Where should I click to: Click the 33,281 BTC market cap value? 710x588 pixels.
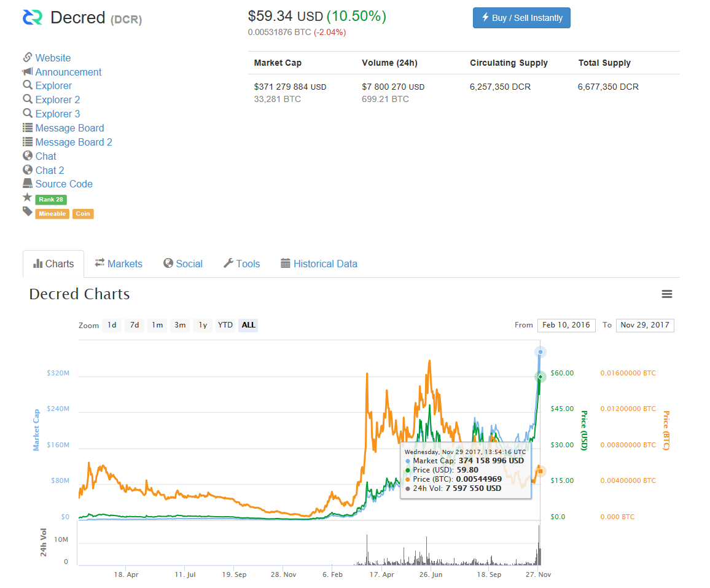pyautogui.click(x=277, y=99)
